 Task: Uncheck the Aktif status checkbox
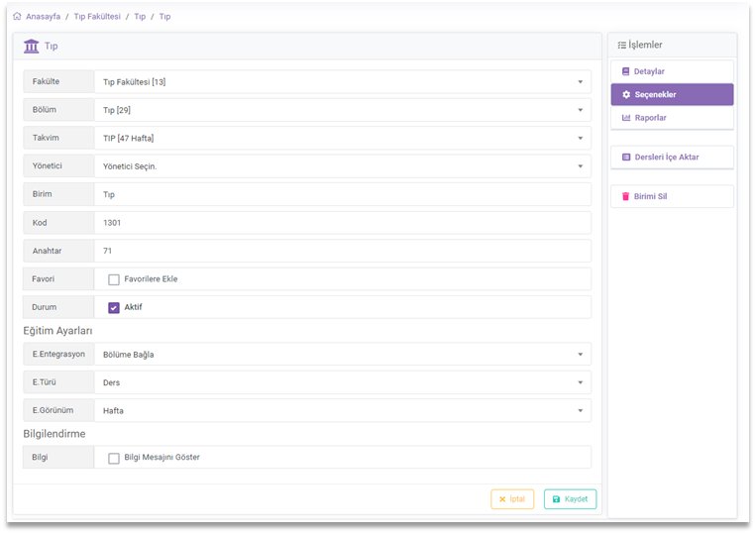[114, 307]
